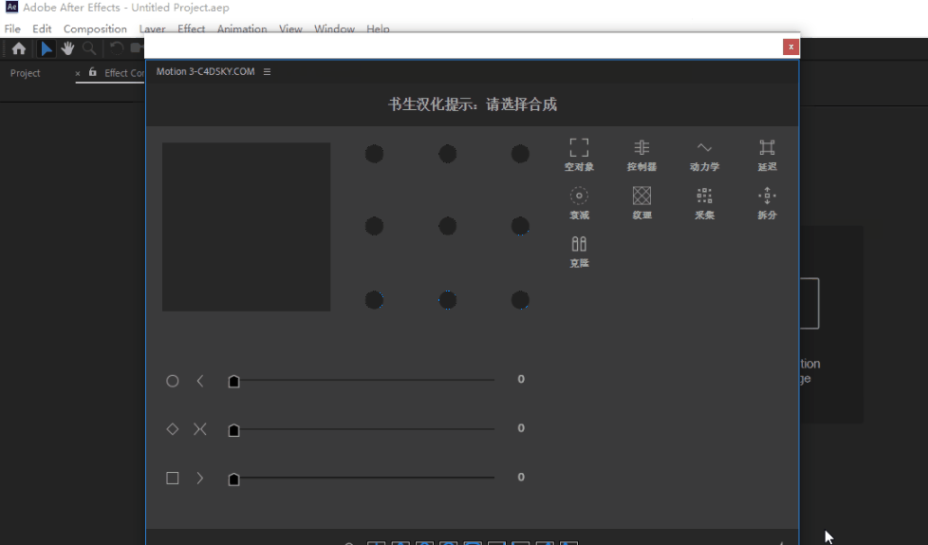Click the 衰减 (Falloff) tool icon
This screenshot has width=928, height=545.
tap(579, 203)
